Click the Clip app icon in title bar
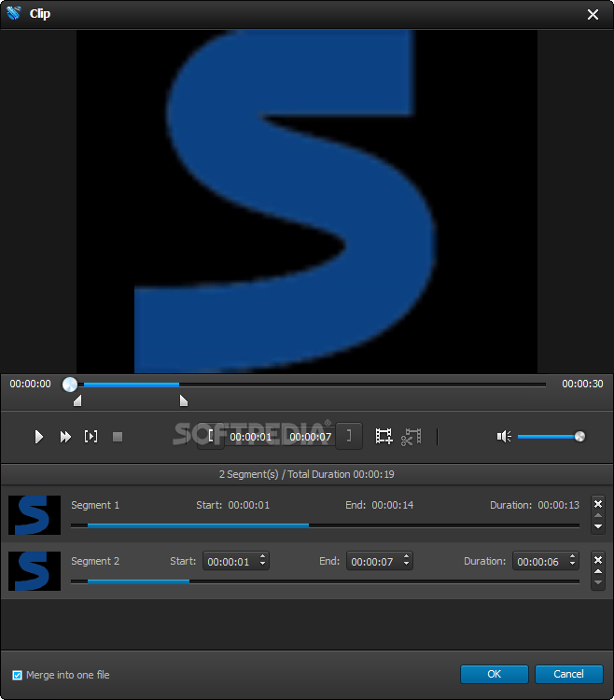Screen dimensions: 614x700 coord(14,13)
